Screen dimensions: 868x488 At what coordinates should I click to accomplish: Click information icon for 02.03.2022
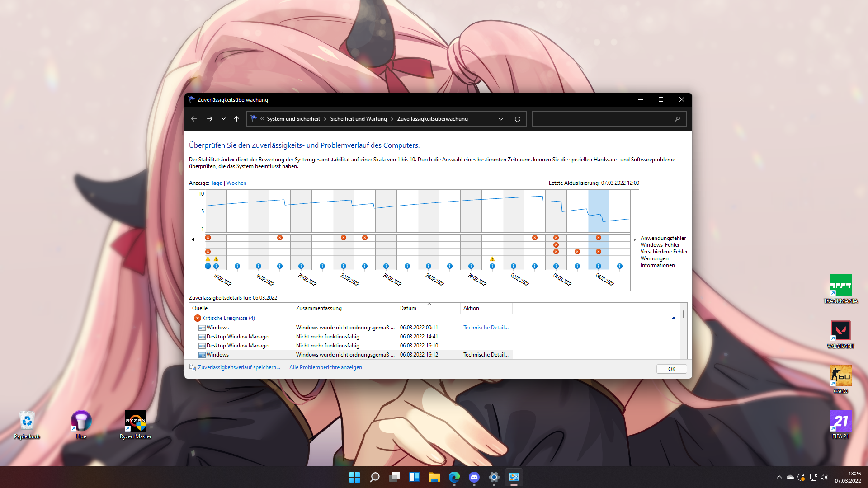tap(514, 266)
